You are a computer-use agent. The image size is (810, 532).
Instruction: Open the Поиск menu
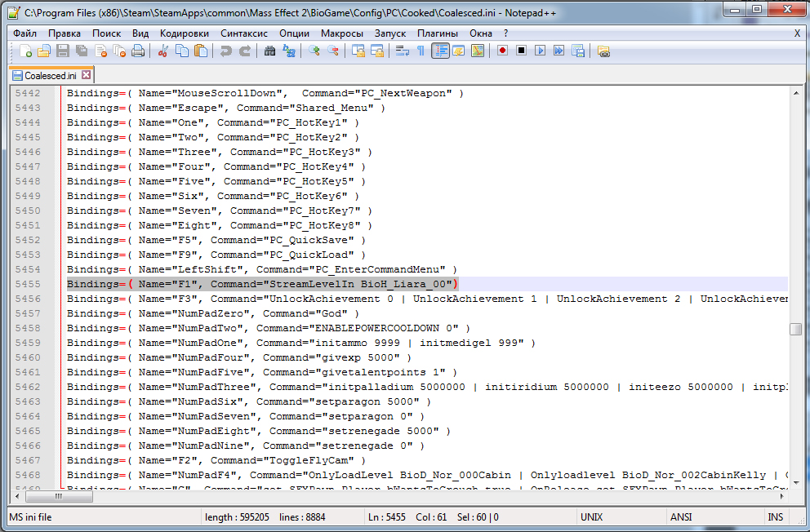click(x=106, y=33)
